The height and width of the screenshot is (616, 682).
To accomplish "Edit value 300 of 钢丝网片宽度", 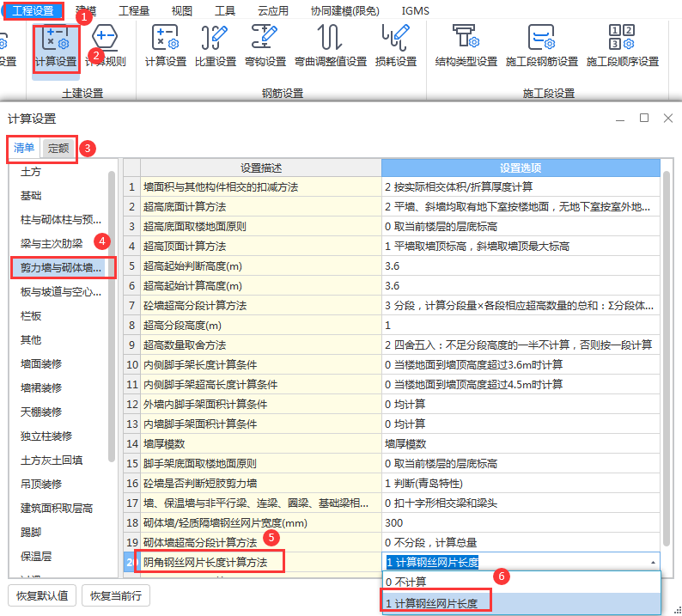I will coord(521,523).
